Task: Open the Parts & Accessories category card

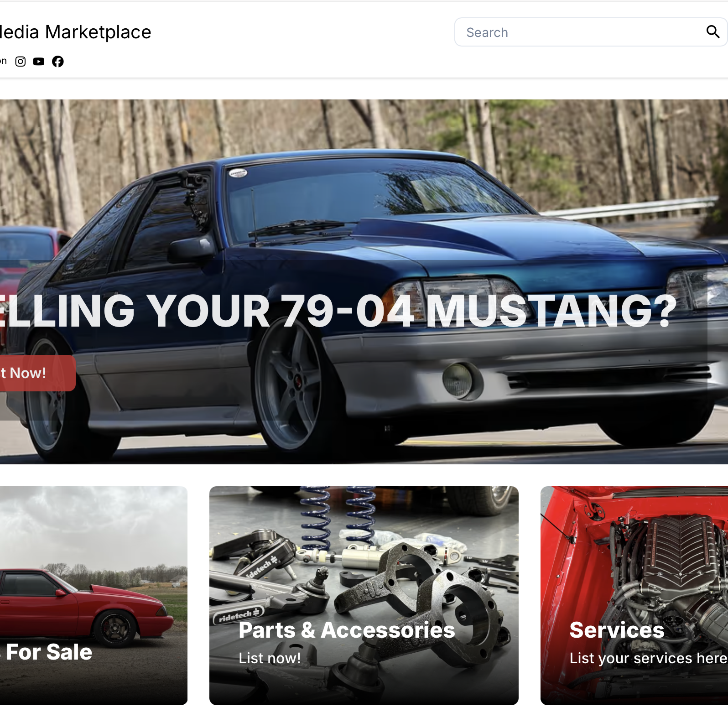Action: (364, 596)
